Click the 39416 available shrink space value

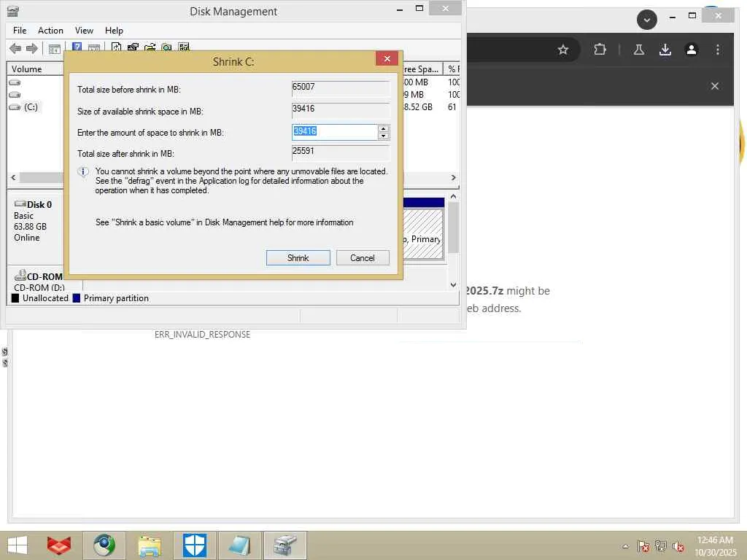303,109
